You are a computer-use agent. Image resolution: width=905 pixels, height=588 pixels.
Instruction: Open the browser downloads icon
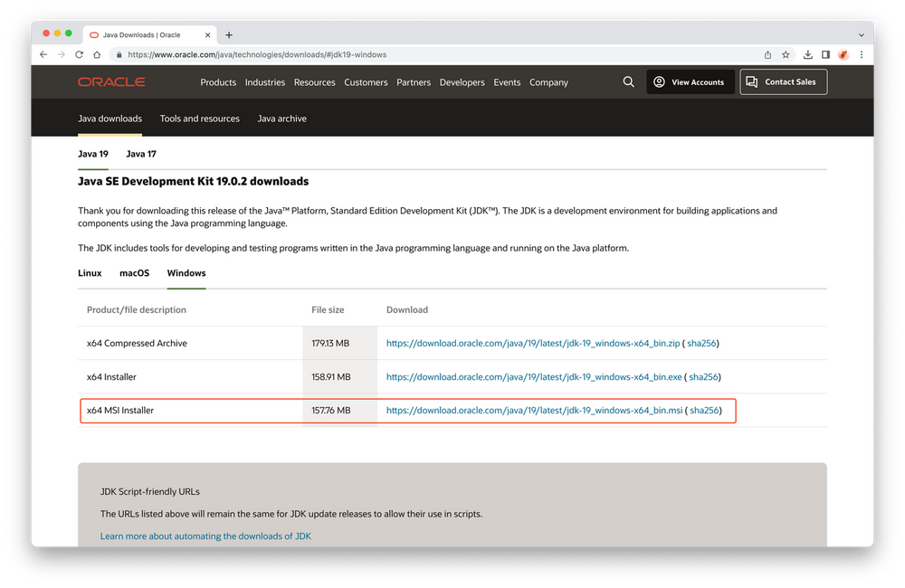pos(808,54)
